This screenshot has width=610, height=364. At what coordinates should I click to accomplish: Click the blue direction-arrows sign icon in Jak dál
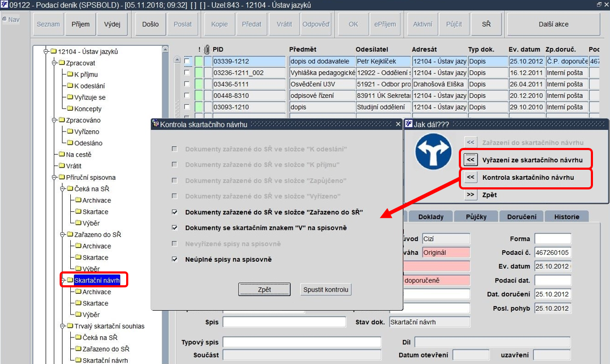point(433,152)
